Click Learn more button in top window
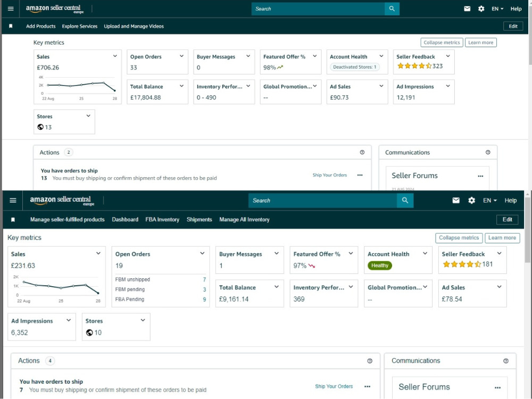The width and height of the screenshot is (532, 399). (481, 43)
